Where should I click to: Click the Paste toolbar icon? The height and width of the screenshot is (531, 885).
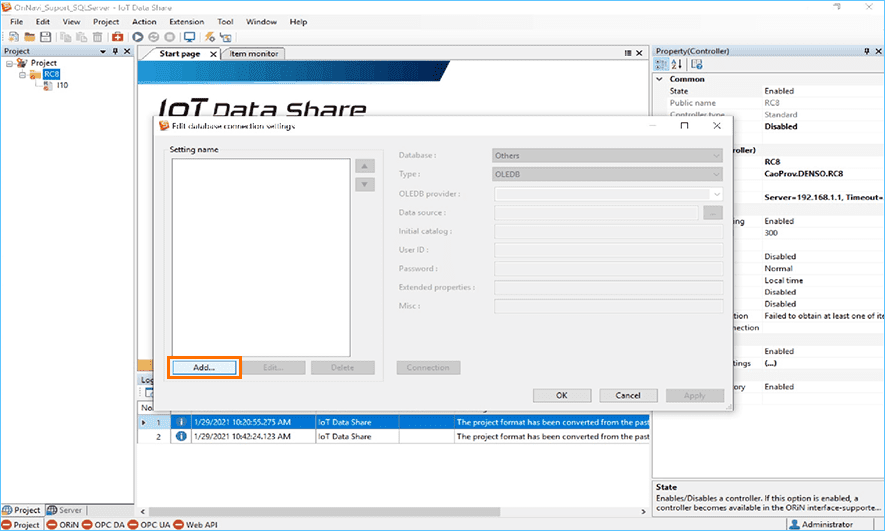click(81, 37)
